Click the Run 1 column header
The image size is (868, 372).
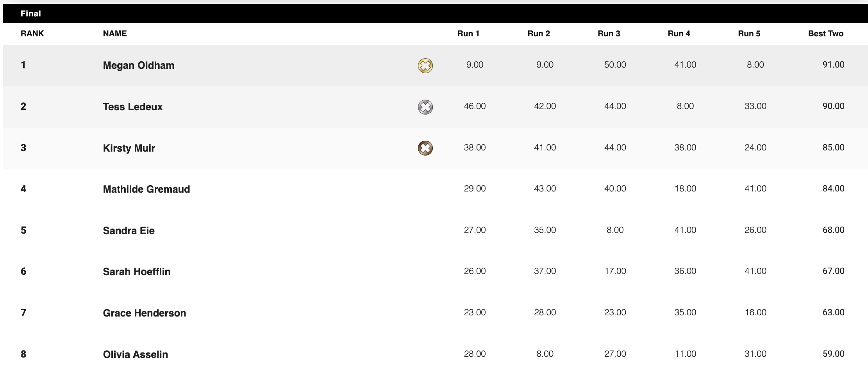pos(468,34)
